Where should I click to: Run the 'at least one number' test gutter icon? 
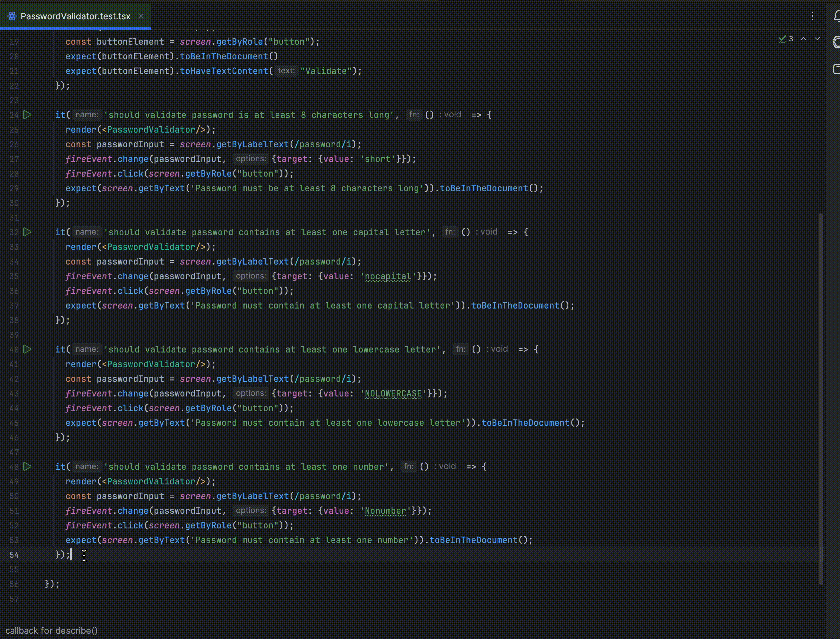point(27,467)
